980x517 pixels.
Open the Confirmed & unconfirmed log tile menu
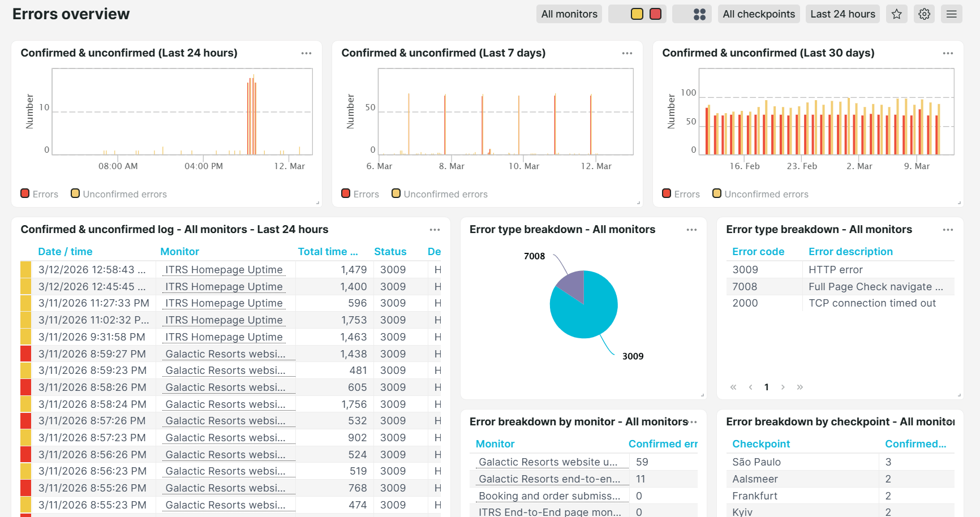click(x=435, y=230)
